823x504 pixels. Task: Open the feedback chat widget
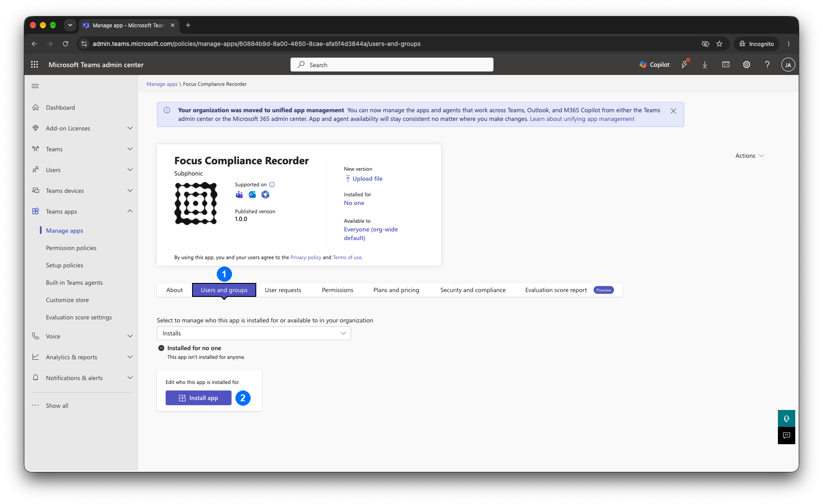point(786,436)
